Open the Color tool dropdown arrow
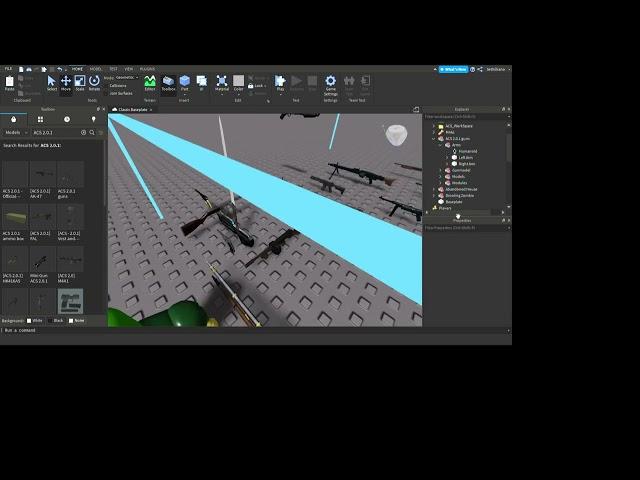Viewport: 640px width, 480px height. coord(238,95)
